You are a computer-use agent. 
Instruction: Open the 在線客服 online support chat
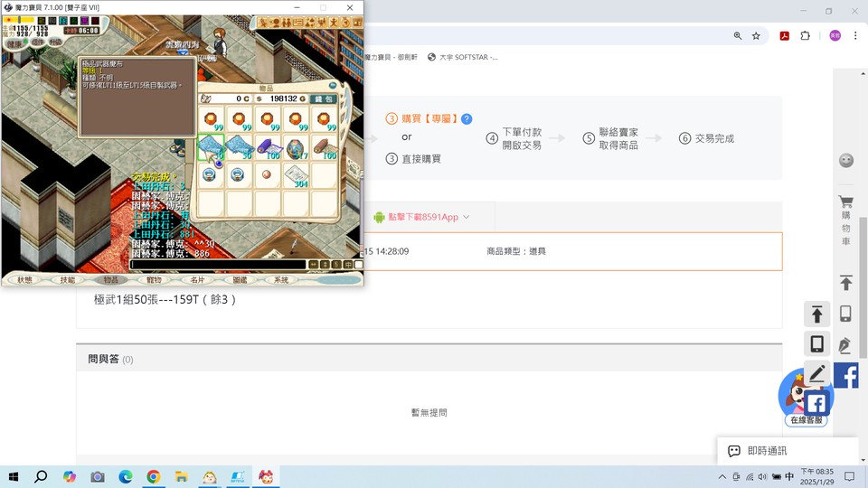(806, 420)
